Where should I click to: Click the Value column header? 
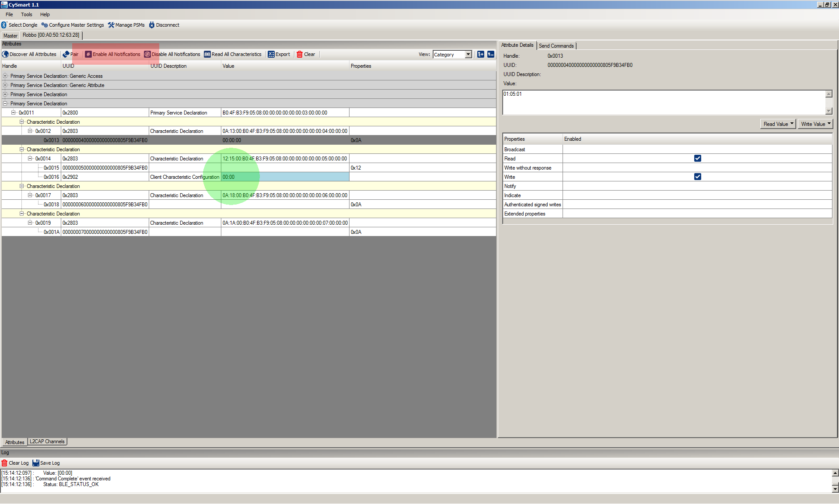(285, 66)
